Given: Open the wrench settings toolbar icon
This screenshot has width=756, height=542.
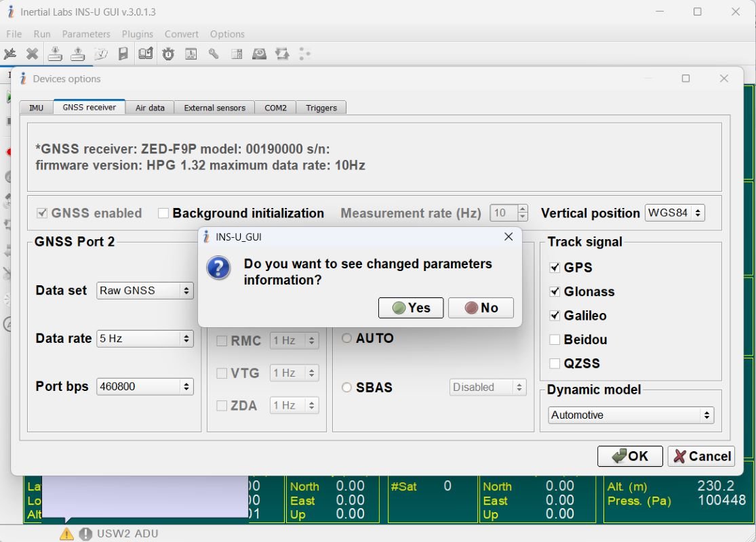Looking at the screenshot, I should pyautogui.click(x=213, y=54).
